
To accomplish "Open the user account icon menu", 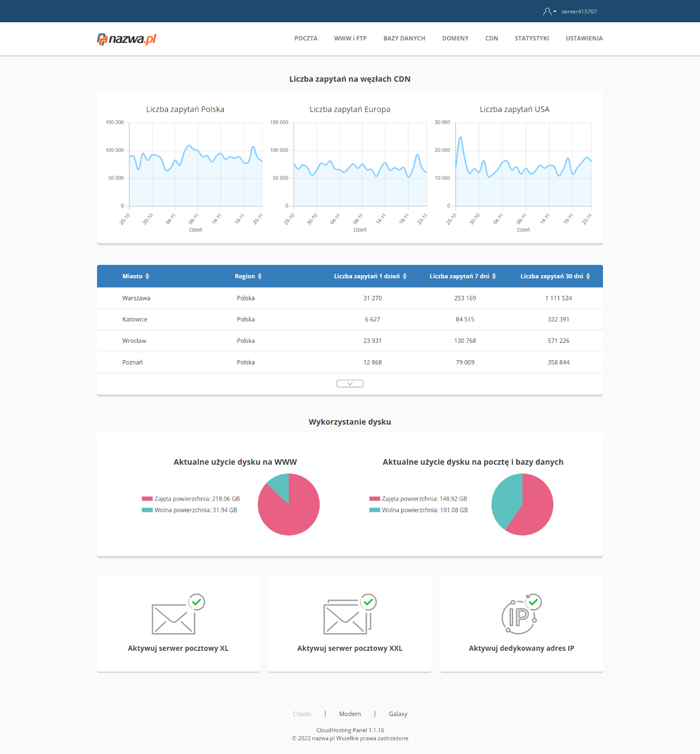I will click(x=549, y=11).
